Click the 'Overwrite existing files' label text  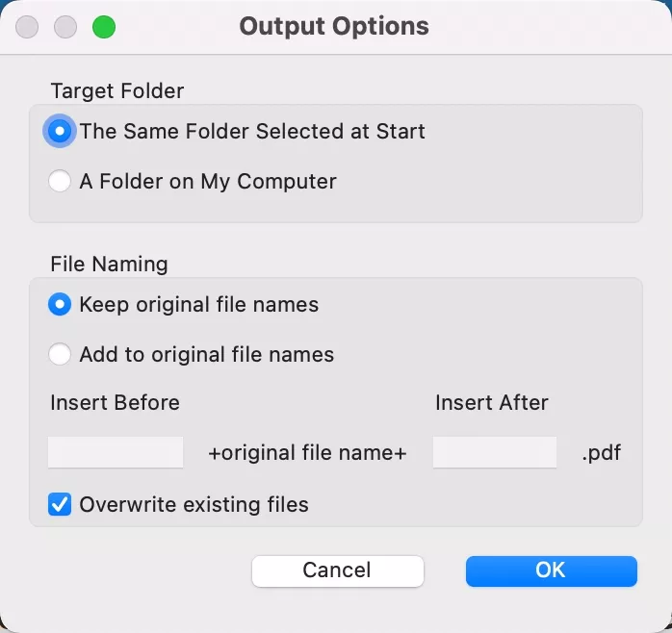[x=194, y=504]
